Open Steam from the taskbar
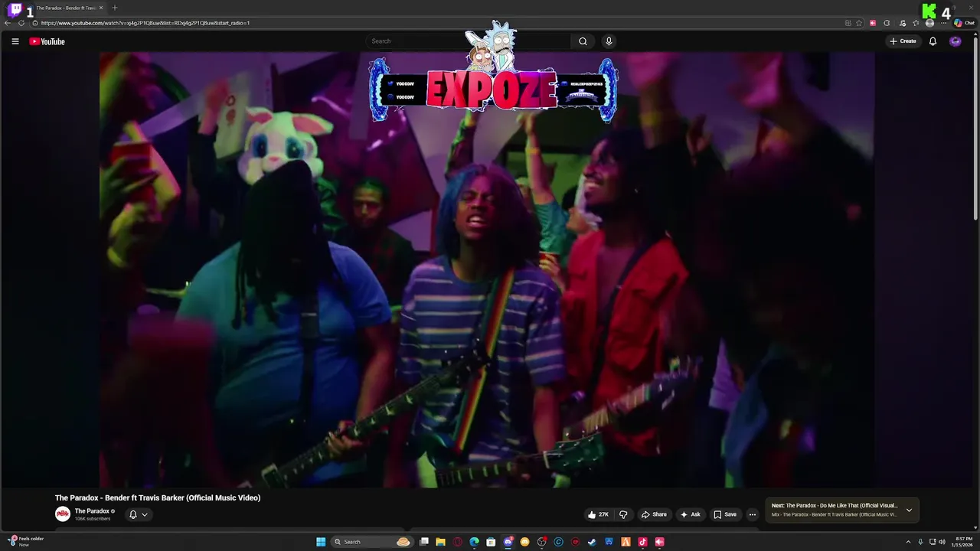The image size is (980, 551). [x=591, y=542]
